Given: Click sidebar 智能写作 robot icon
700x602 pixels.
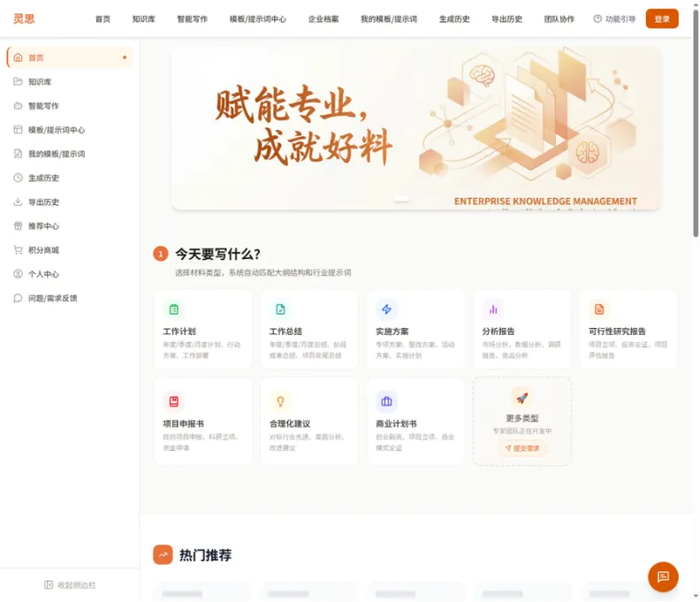Looking at the screenshot, I should pos(18,106).
